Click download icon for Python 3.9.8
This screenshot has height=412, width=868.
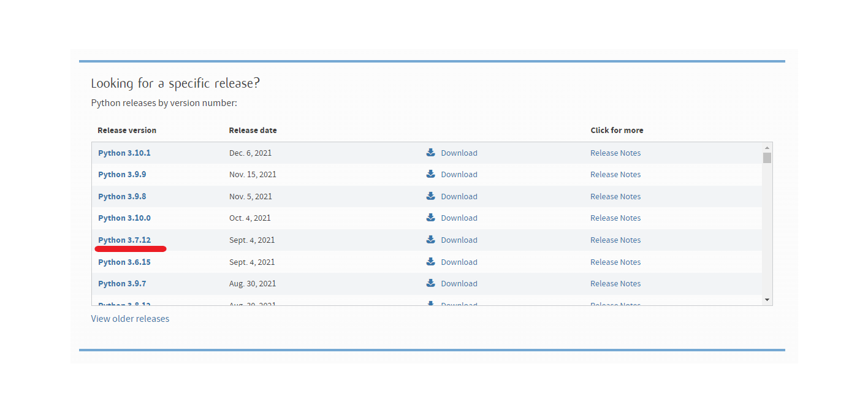pos(430,196)
